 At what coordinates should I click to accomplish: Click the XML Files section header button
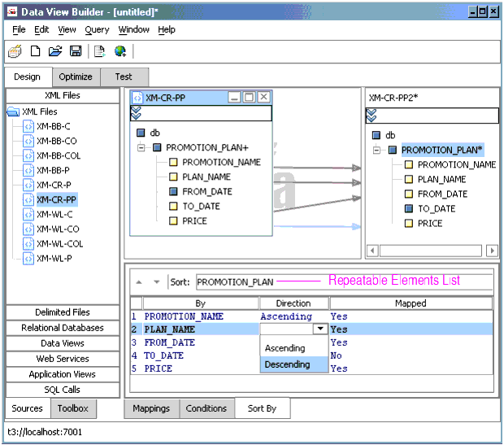(x=63, y=95)
